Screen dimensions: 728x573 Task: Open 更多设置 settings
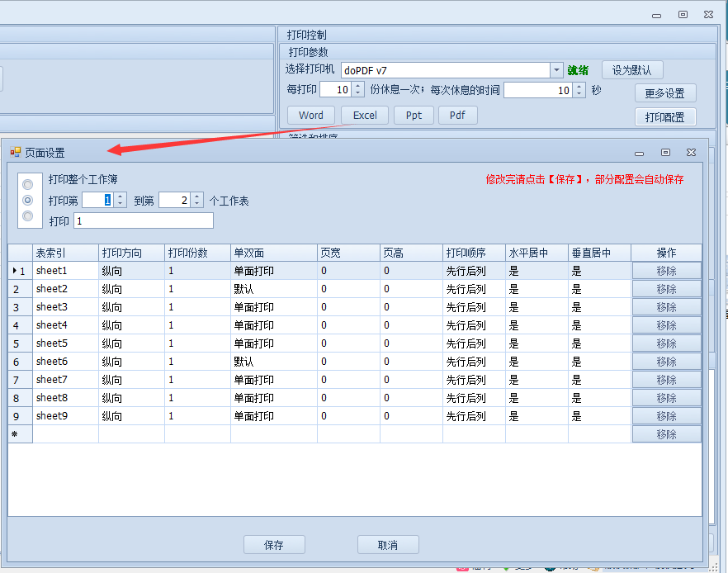[665, 93]
